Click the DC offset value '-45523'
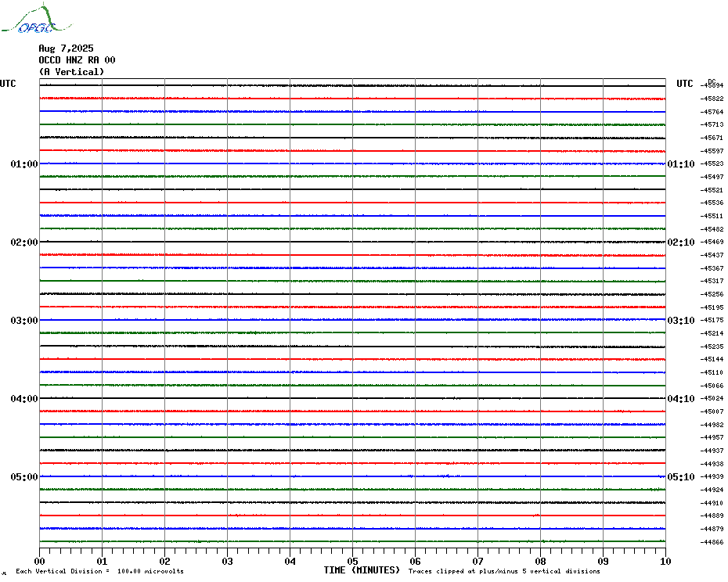Viewport: 728px width, 582px height. pyautogui.click(x=712, y=163)
